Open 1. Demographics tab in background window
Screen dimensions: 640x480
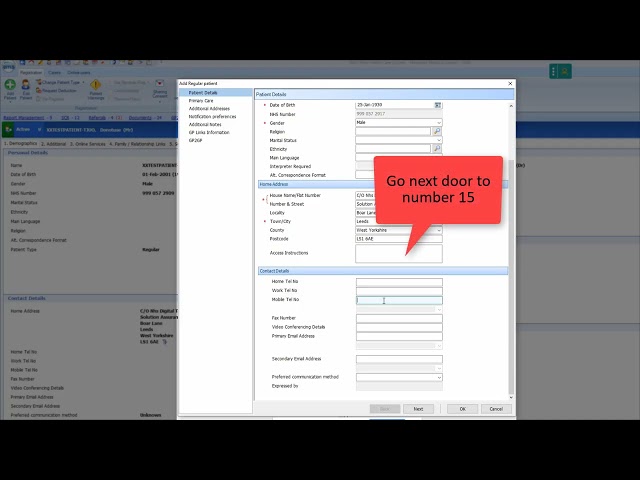pos(20,144)
